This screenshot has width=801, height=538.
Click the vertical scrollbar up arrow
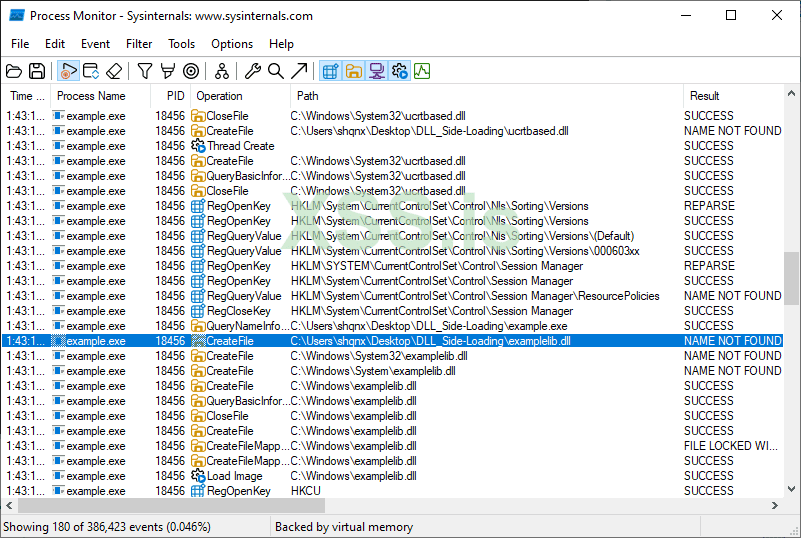click(x=791, y=93)
